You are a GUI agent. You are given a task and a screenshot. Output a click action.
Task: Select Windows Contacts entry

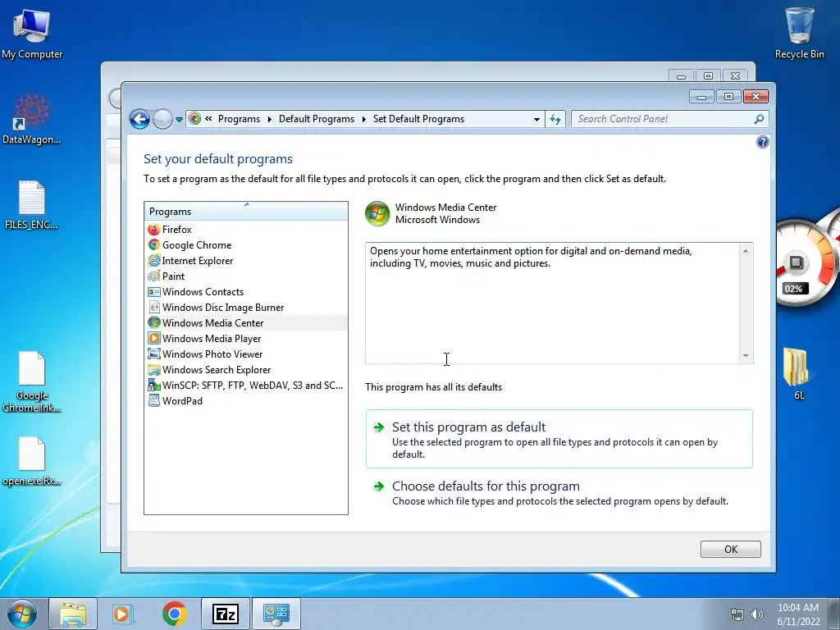(246, 291)
